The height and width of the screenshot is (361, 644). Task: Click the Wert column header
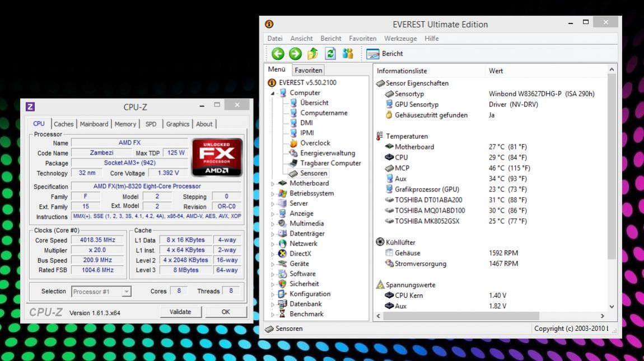[546, 71]
